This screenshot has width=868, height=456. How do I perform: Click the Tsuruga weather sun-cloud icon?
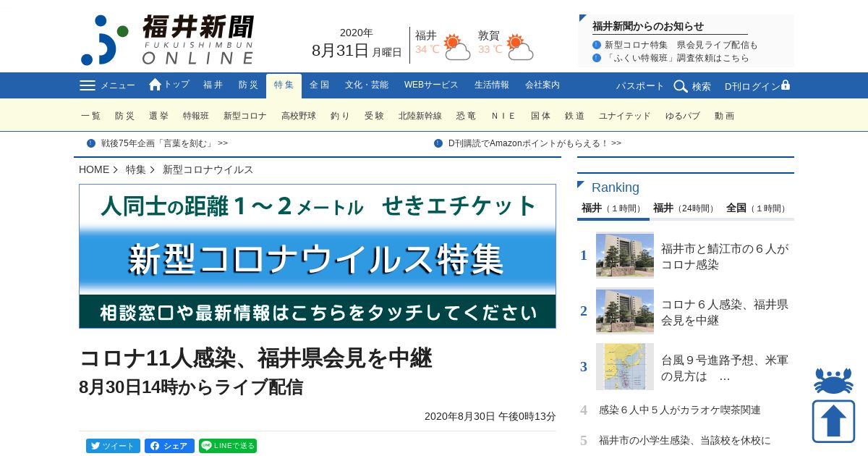(x=519, y=47)
